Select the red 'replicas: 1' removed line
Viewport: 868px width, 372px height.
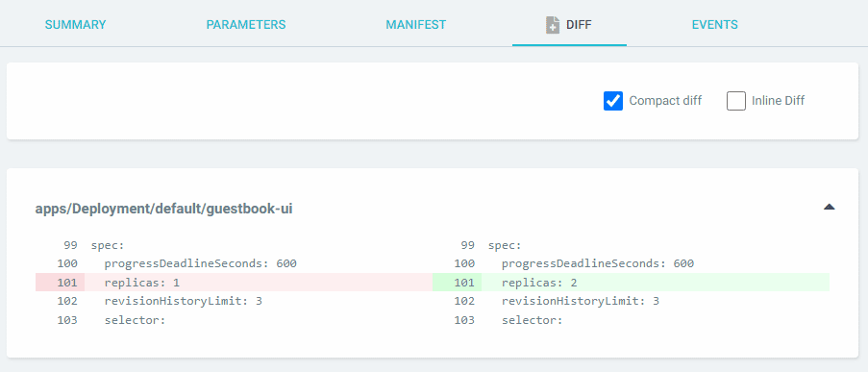[234, 283]
